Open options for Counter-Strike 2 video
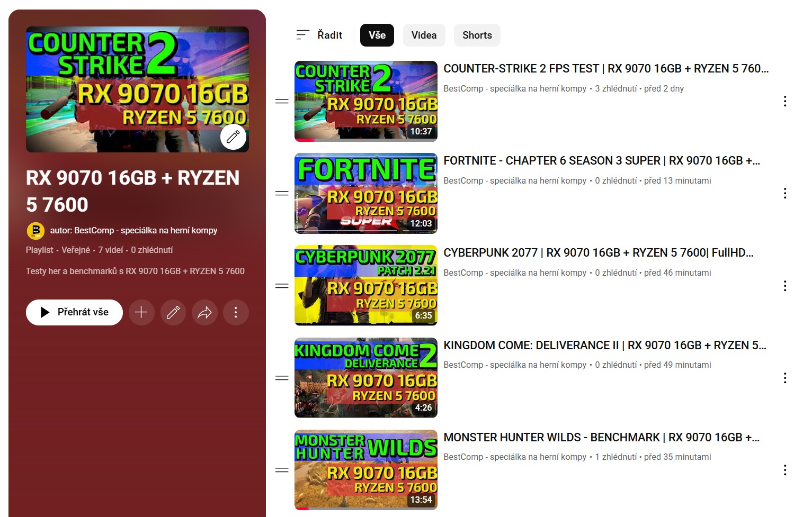Viewport: 812px width, 517px height. click(x=784, y=101)
